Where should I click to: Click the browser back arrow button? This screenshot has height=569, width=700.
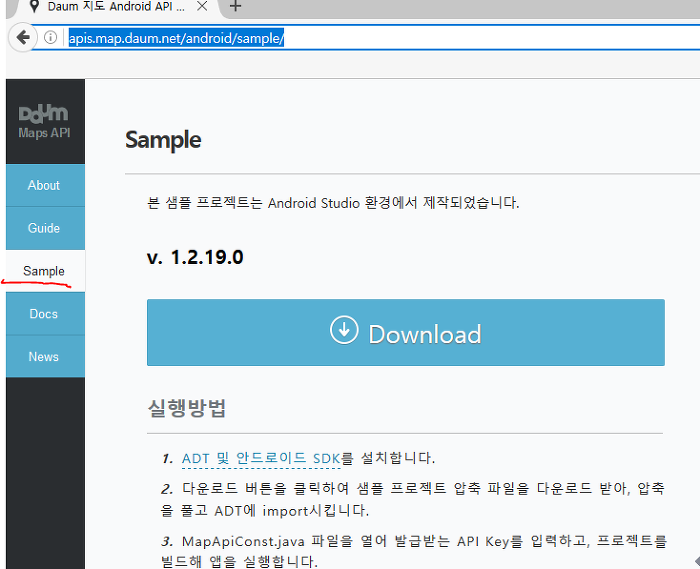click(22, 37)
